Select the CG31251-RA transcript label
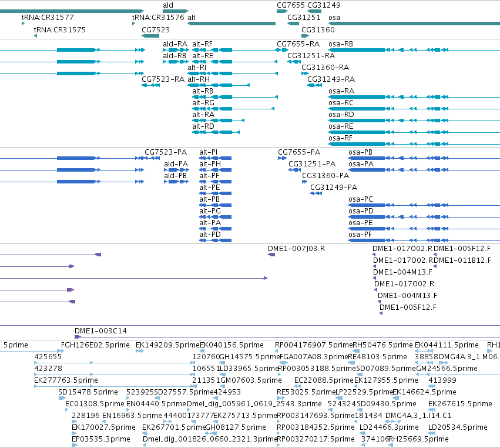 point(311,55)
